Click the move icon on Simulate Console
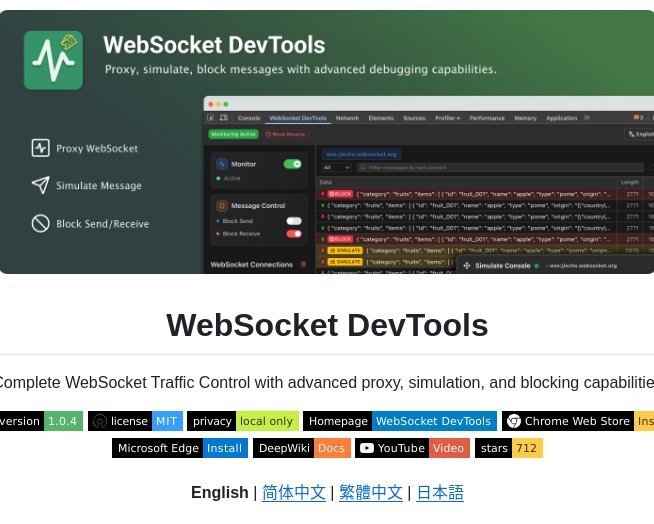The width and height of the screenshot is (654, 524). click(467, 266)
